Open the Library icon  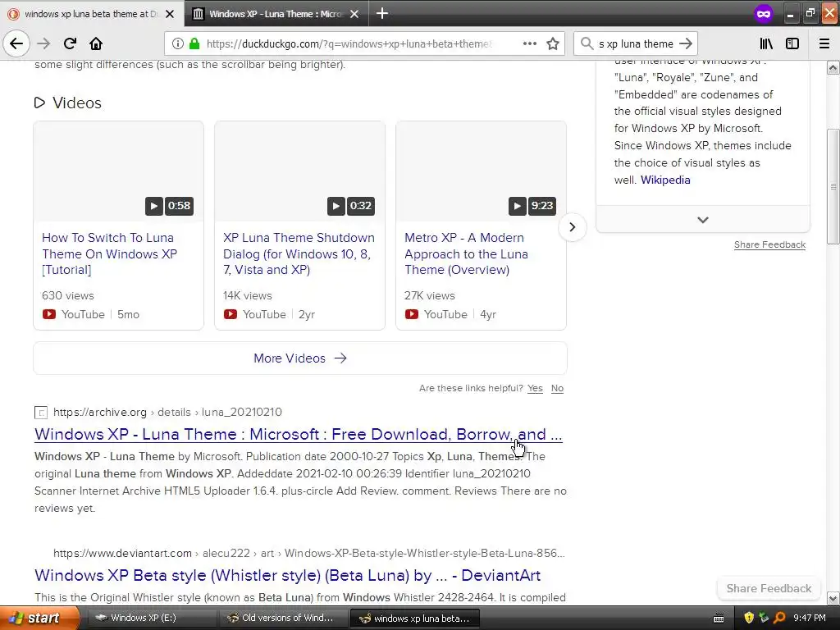tap(766, 44)
